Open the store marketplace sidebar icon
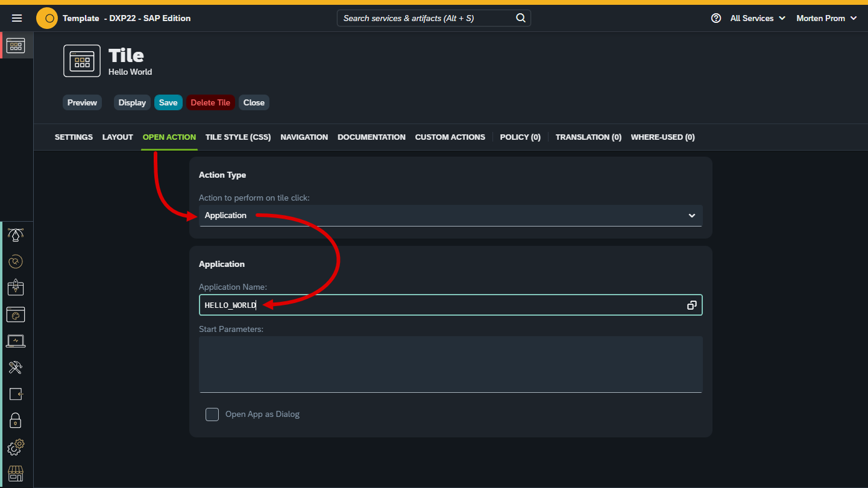 (16, 474)
